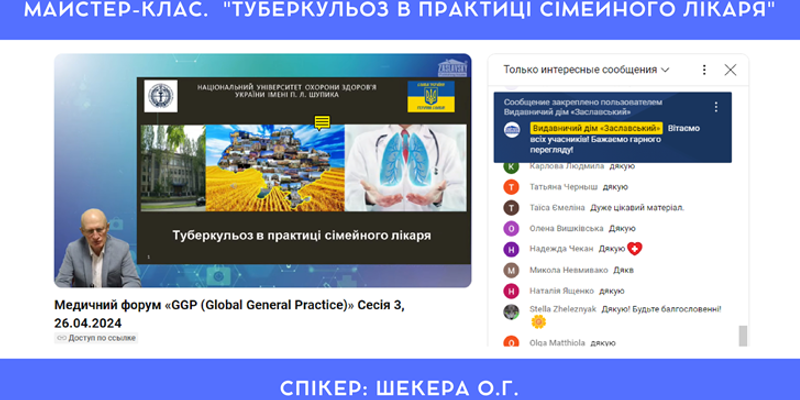Click the speaker webcam thumbnail in the video

[x=97, y=248]
